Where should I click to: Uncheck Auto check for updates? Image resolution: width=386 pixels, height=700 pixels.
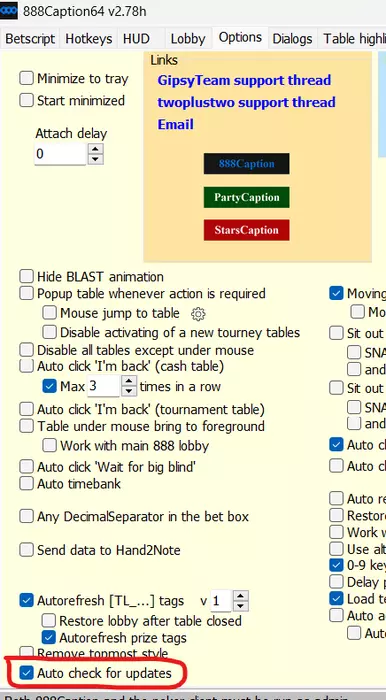click(x=26, y=673)
